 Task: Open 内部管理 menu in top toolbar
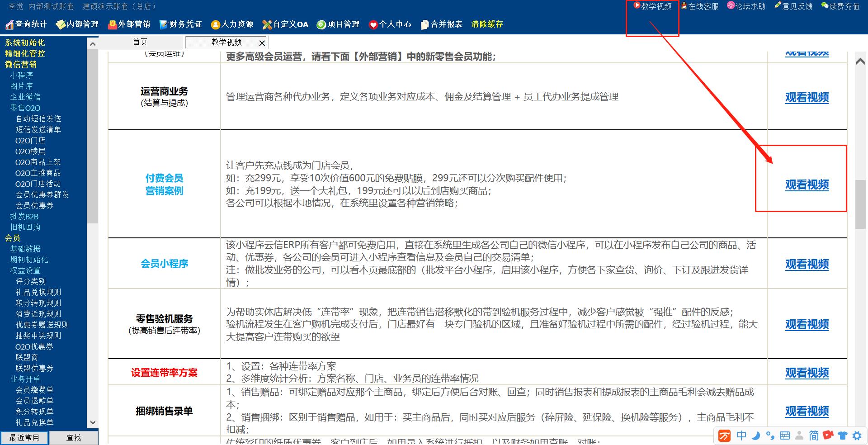pyautogui.click(x=77, y=24)
